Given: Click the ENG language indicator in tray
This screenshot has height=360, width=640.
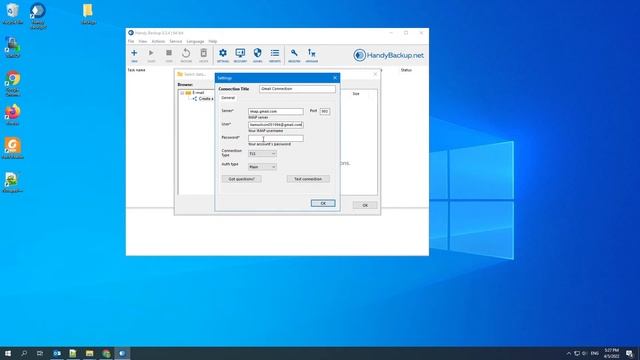Looking at the screenshot, I should 595,353.
